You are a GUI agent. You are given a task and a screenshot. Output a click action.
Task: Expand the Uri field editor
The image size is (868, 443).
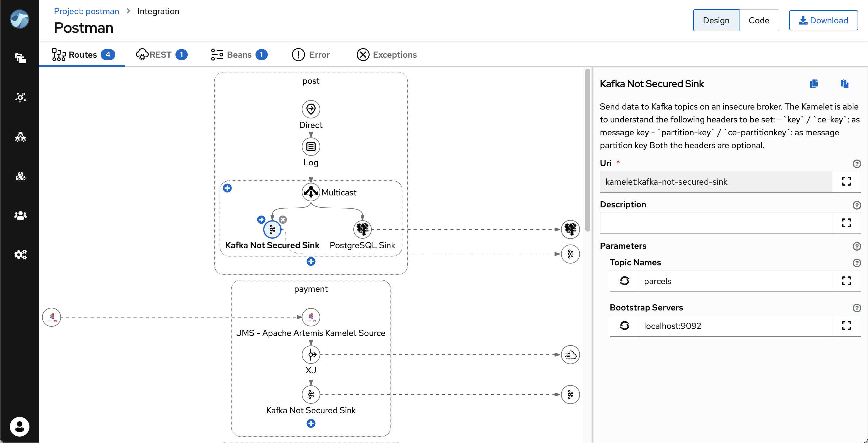846,181
